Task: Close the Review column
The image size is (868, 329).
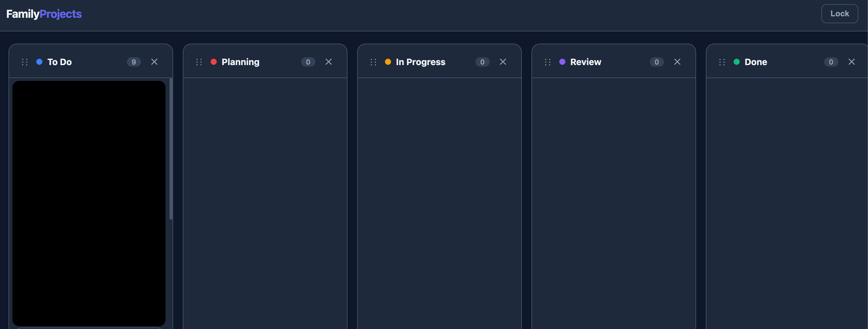Action: (x=677, y=62)
